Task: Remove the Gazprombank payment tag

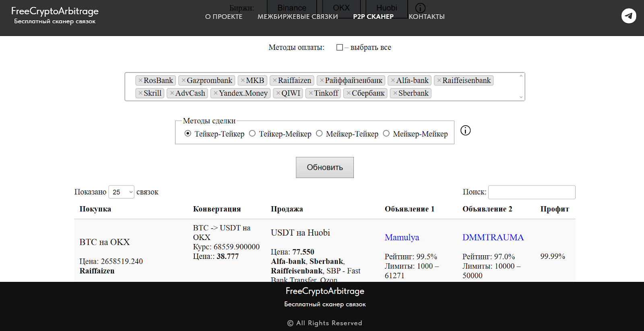Action: 184,81
